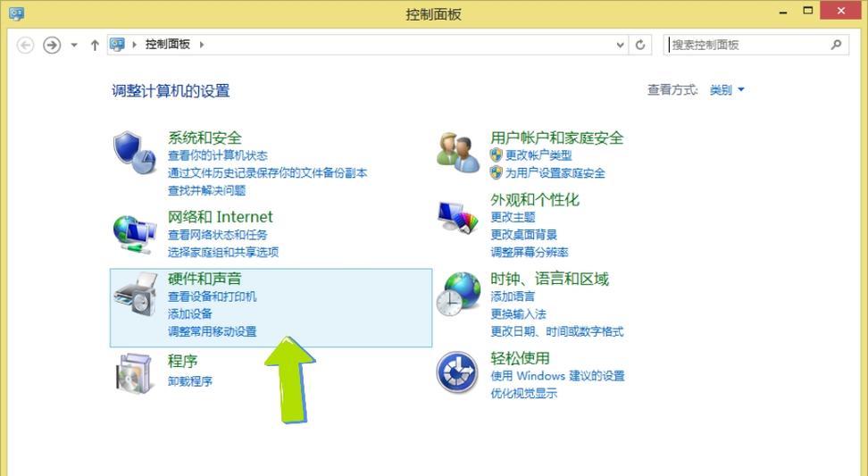Click the back arrow navigation button
The width and height of the screenshot is (868, 476).
[x=26, y=45]
